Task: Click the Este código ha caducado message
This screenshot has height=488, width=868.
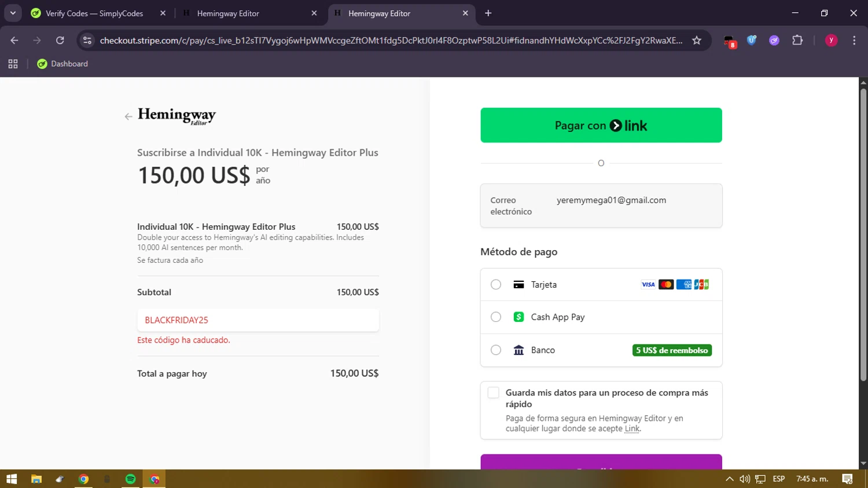Action: (183, 340)
